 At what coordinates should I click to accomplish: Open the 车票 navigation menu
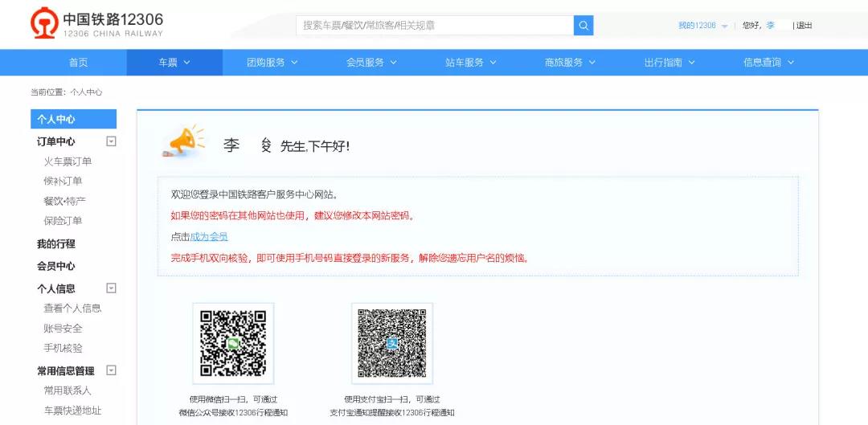click(x=174, y=63)
